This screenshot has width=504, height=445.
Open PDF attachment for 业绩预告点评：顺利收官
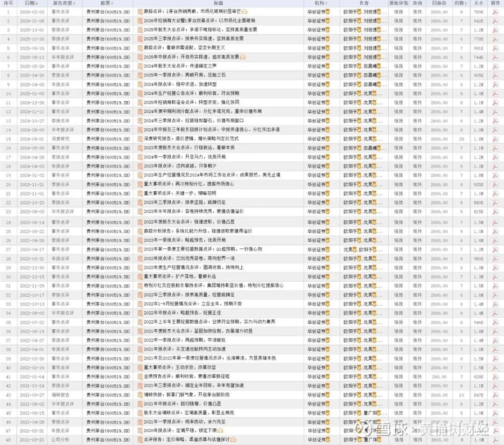pyautogui.click(x=495, y=376)
